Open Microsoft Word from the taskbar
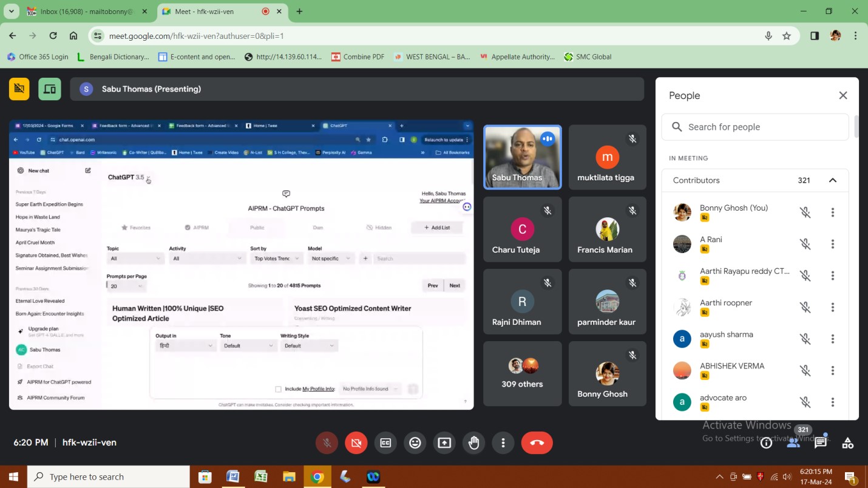The height and width of the screenshot is (488, 868). (232, 476)
